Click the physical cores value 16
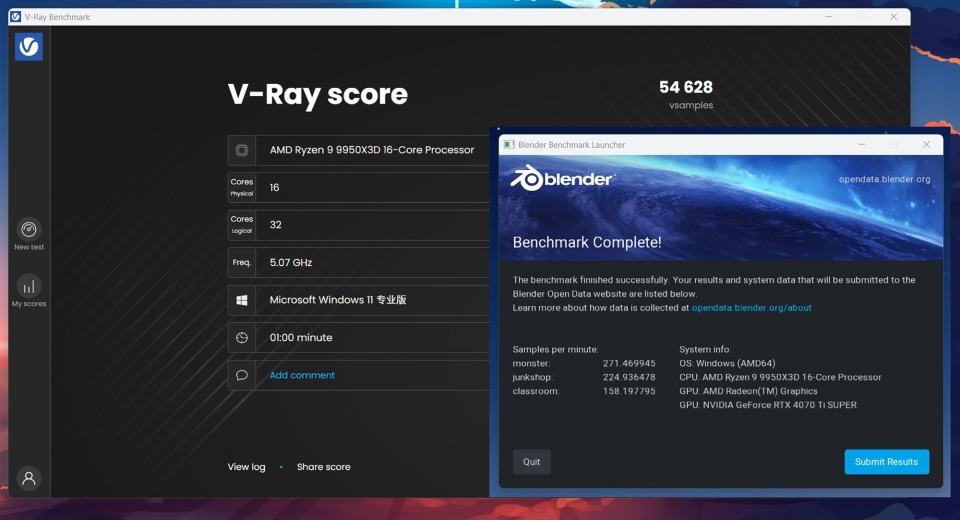 (x=274, y=187)
